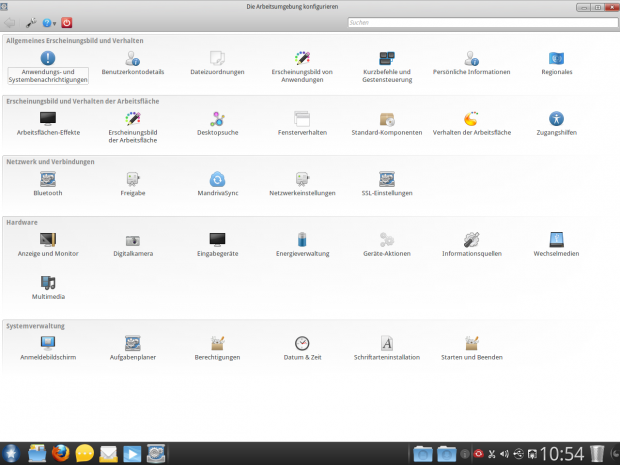Open Anwendungs- und Systembenachrichtigungen module
This screenshot has width=620, height=465.
pos(48,67)
